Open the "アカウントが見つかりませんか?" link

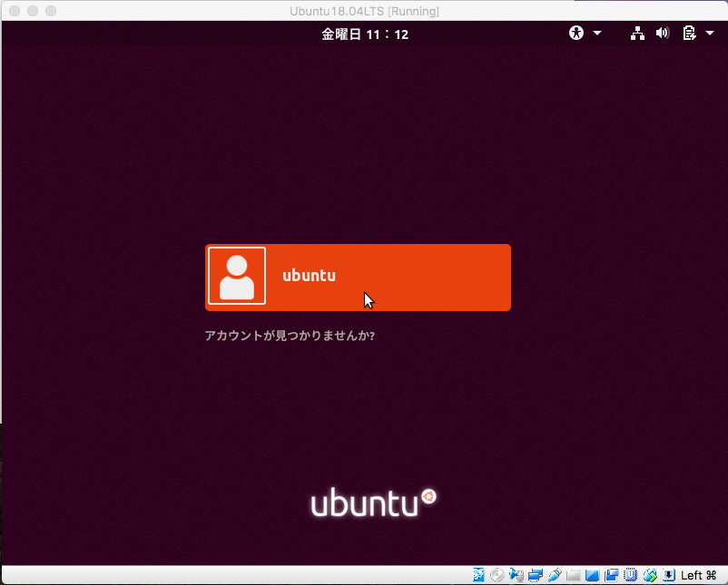point(290,336)
